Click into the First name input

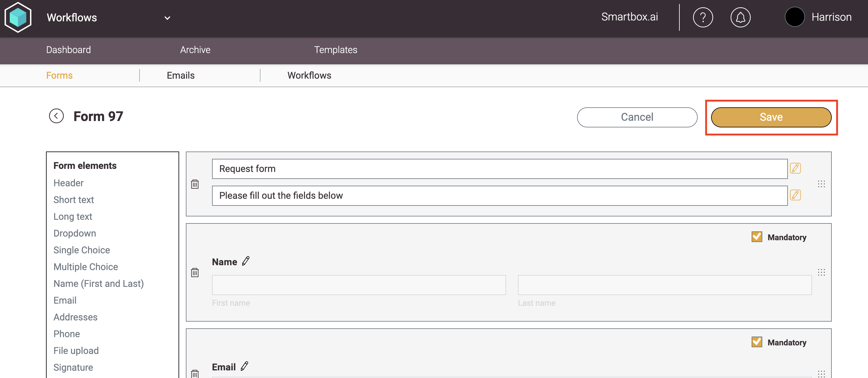click(x=359, y=285)
